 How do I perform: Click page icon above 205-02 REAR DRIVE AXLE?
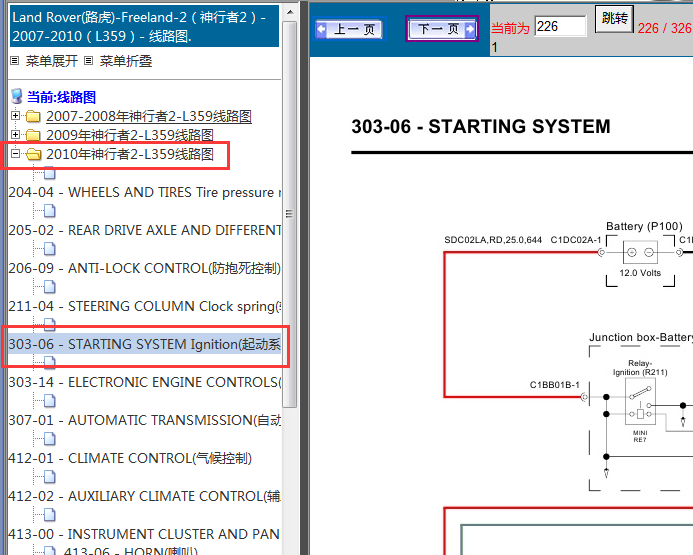[50, 211]
